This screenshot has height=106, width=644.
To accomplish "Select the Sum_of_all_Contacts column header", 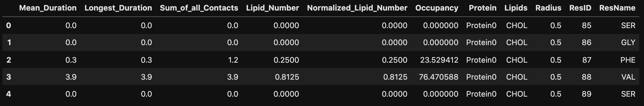I will click(x=199, y=8).
